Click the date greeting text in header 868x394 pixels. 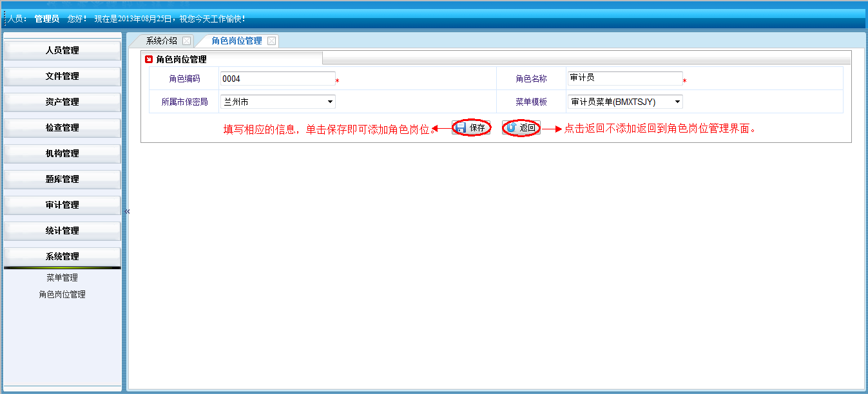[169, 19]
